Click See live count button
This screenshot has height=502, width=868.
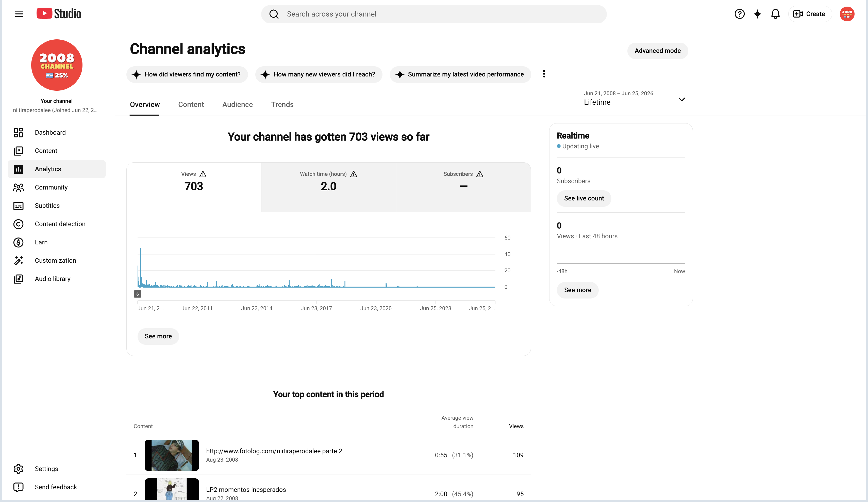[584, 198]
